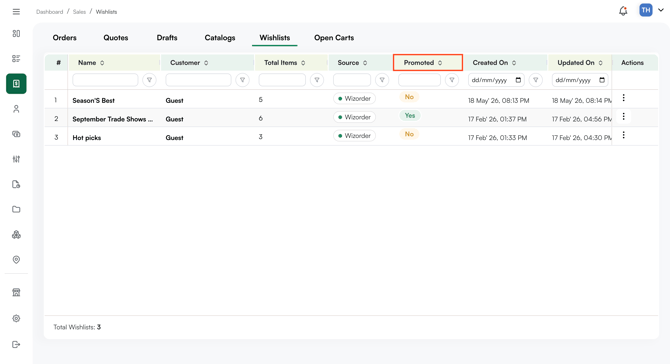670x364 pixels.
Task: Switch to the Catalogs tab
Action: click(220, 38)
